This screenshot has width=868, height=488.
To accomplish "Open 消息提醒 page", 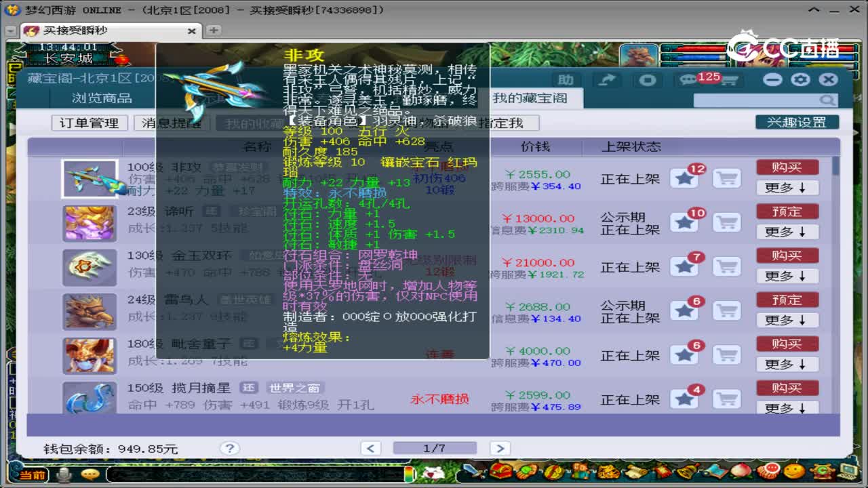I will 172,123.
